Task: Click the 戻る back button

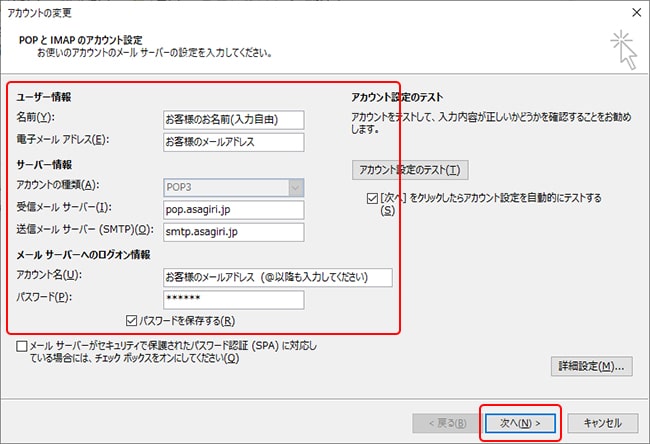Action: pos(444,423)
